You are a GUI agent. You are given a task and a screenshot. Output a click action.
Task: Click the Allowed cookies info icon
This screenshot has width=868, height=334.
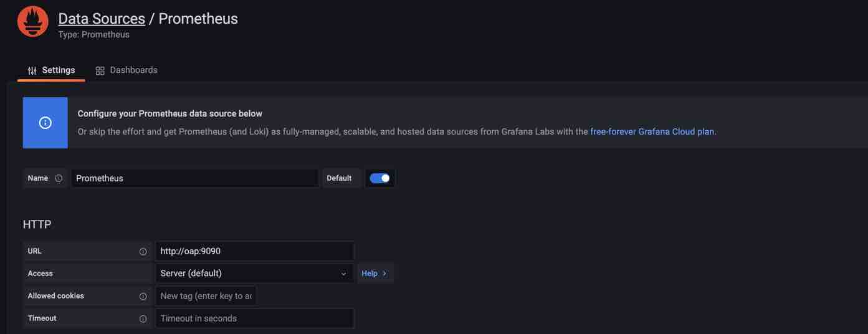[143, 297]
